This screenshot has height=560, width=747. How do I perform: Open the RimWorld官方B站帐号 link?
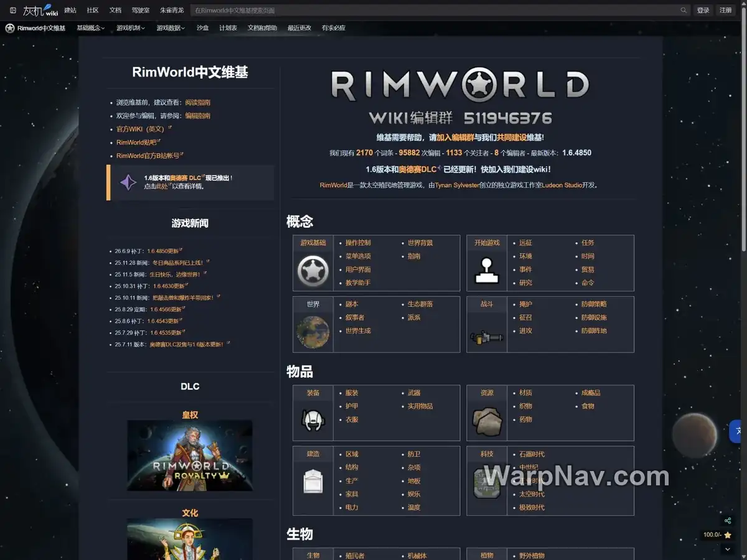(148, 156)
